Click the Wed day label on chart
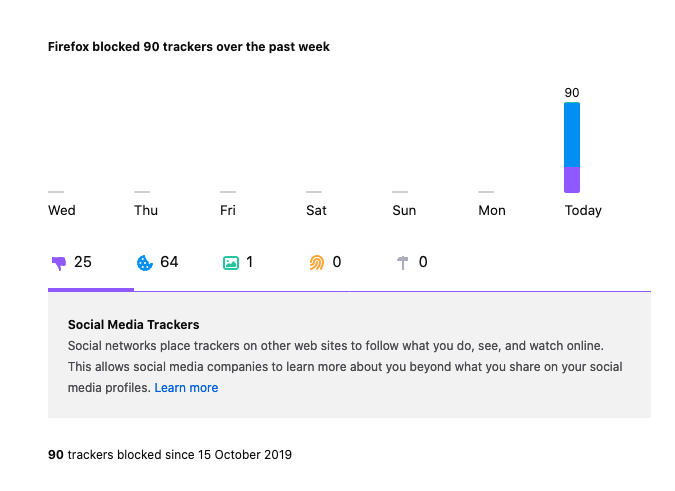The width and height of the screenshot is (675, 491). (62, 211)
